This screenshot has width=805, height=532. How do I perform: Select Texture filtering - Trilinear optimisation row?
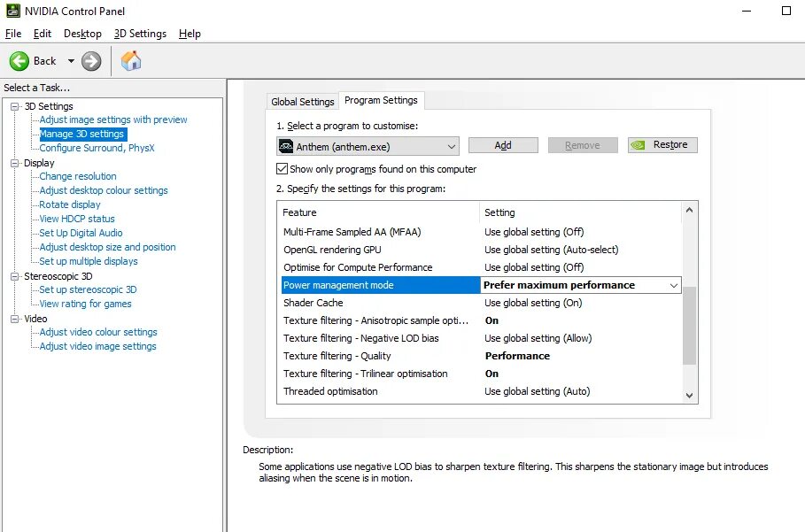pos(481,374)
